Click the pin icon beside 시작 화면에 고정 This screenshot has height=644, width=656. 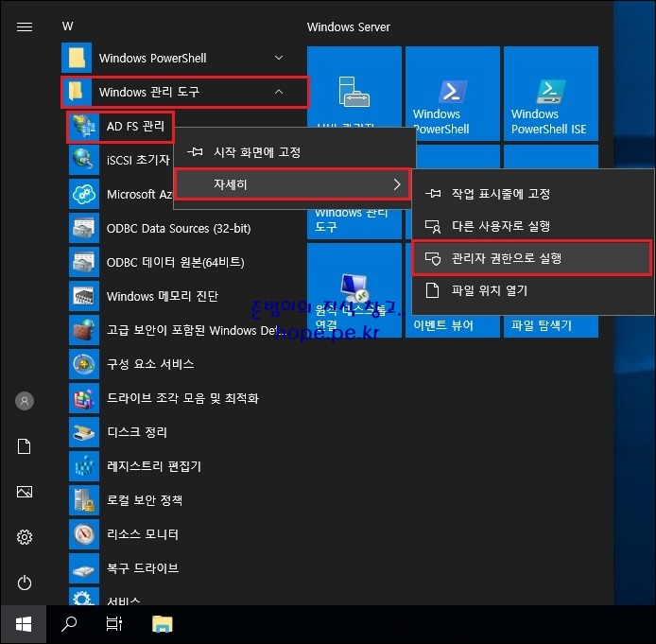click(x=195, y=151)
